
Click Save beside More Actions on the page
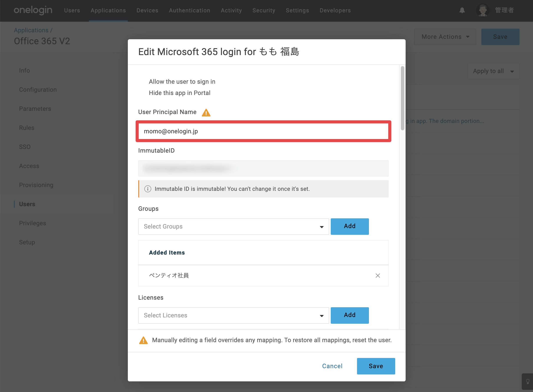coord(500,37)
